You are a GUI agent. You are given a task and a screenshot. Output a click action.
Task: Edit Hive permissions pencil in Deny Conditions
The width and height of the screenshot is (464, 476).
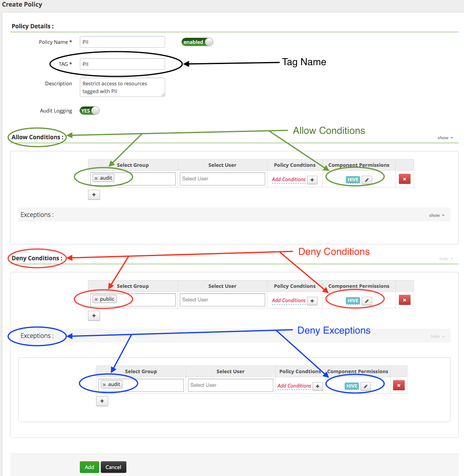tap(367, 301)
